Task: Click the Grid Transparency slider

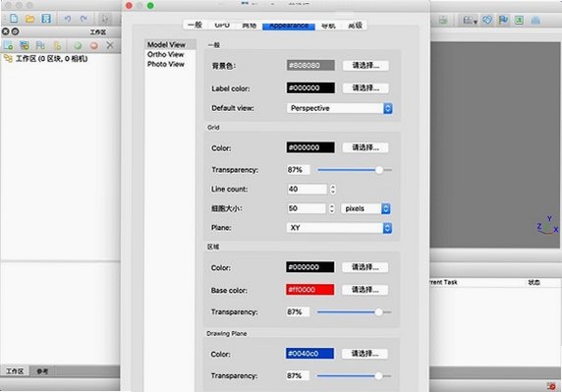Action: tap(355, 170)
